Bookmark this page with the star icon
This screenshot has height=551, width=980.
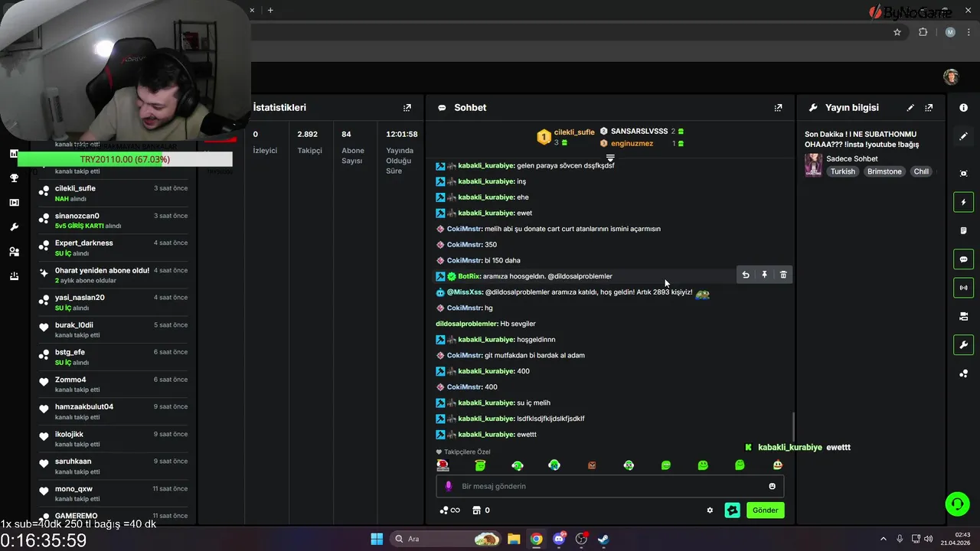click(897, 32)
